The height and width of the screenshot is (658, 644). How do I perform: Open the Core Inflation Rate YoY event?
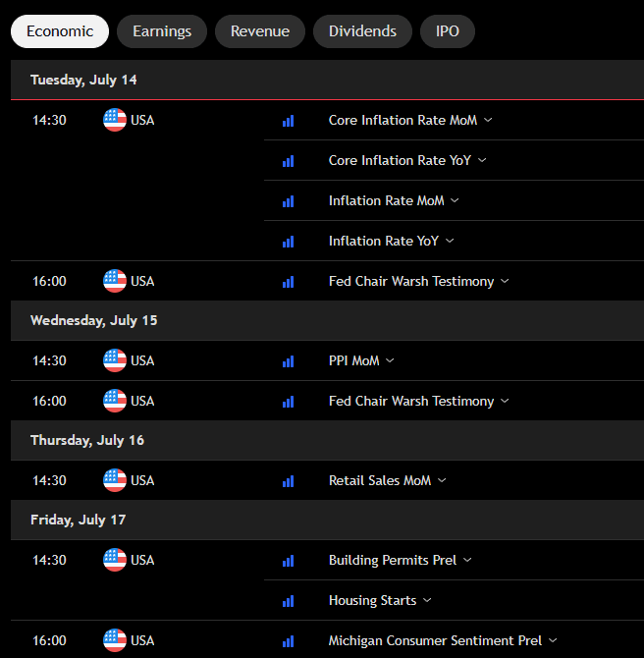coord(400,160)
